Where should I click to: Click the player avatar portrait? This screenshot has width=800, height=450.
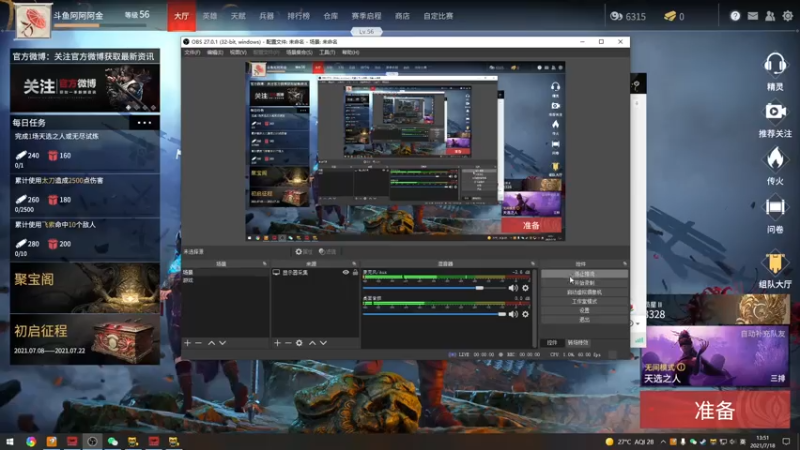point(33,20)
